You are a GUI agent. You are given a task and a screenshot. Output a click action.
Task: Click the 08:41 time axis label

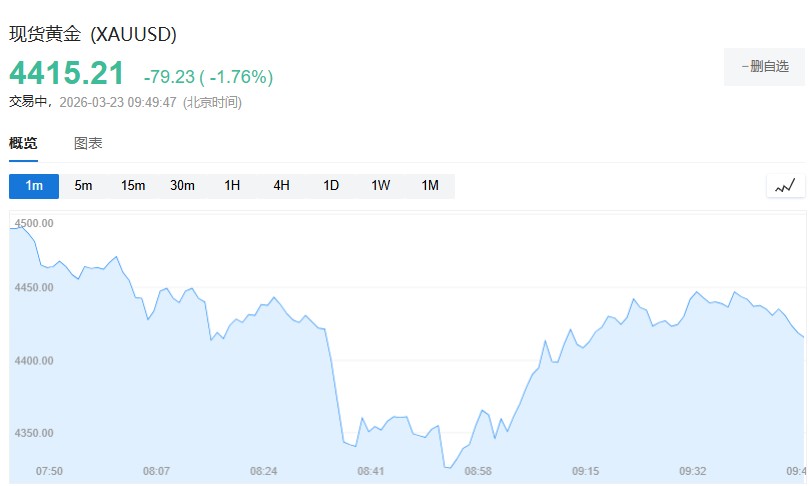click(371, 470)
